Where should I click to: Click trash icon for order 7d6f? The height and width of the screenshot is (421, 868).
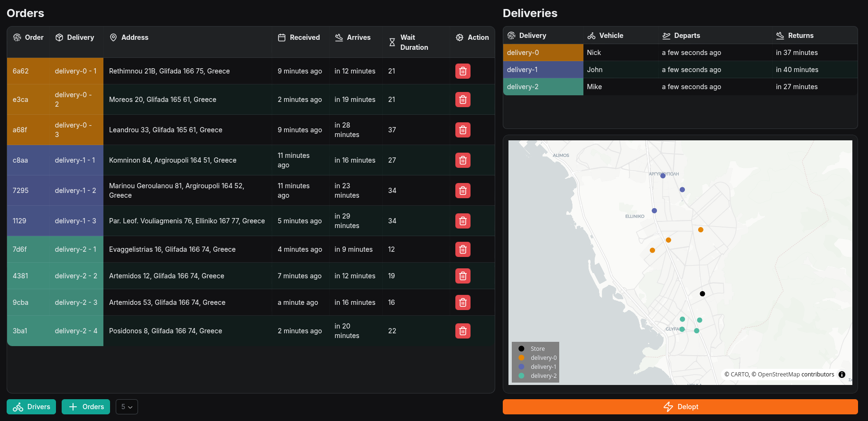coord(462,249)
